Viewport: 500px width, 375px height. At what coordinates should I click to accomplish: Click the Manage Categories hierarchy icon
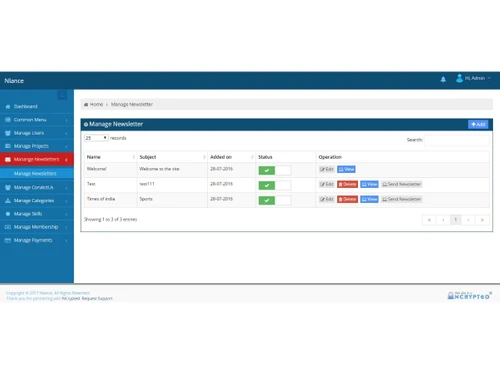click(8, 201)
